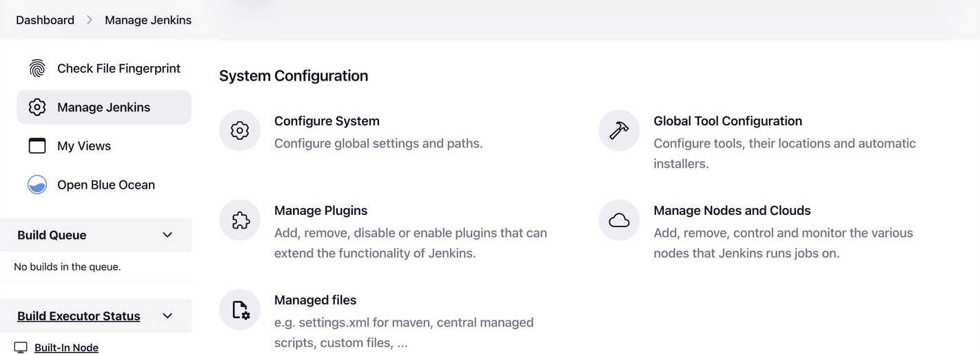The height and width of the screenshot is (354, 980).
Task: Open the Manage Plugins title link
Action: 320,211
